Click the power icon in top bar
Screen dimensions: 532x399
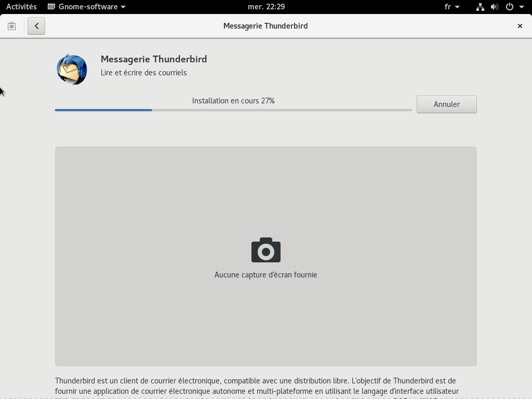[509, 7]
